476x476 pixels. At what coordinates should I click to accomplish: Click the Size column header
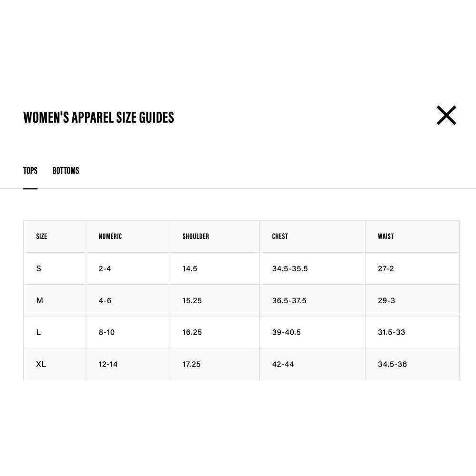(x=41, y=236)
